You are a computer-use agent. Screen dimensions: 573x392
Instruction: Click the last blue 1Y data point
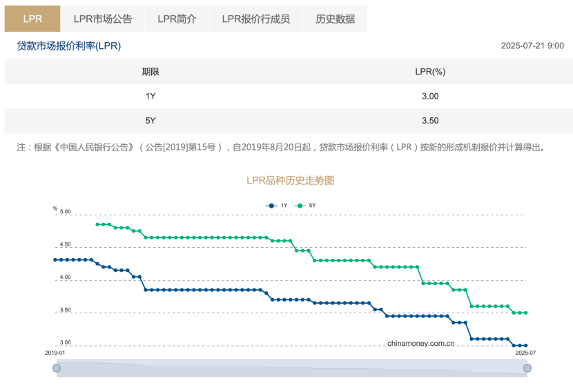point(526,345)
